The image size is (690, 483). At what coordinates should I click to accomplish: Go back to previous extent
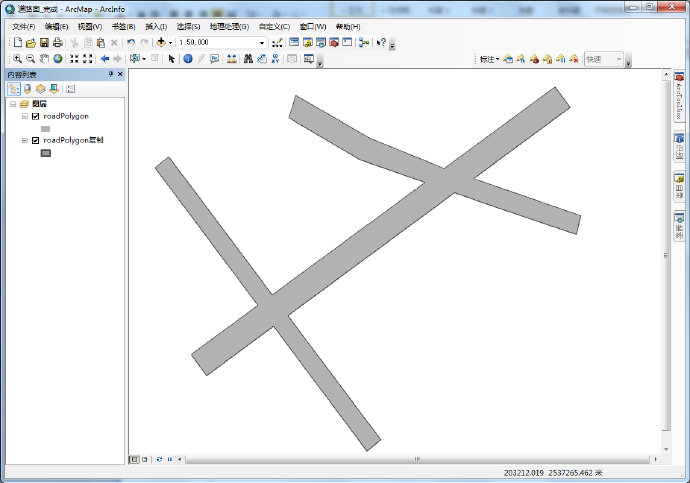[105, 59]
